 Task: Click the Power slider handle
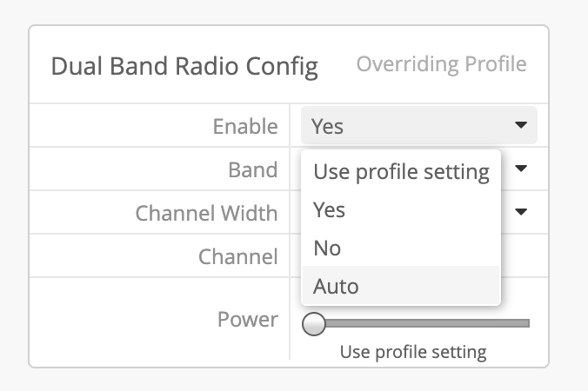pyautogui.click(x=313, y=324)
